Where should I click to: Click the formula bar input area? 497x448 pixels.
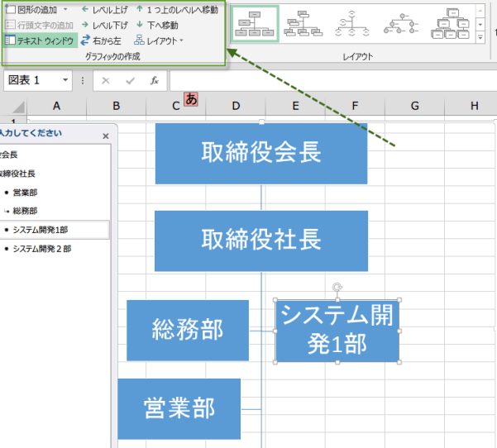click(x=332, y=81)
